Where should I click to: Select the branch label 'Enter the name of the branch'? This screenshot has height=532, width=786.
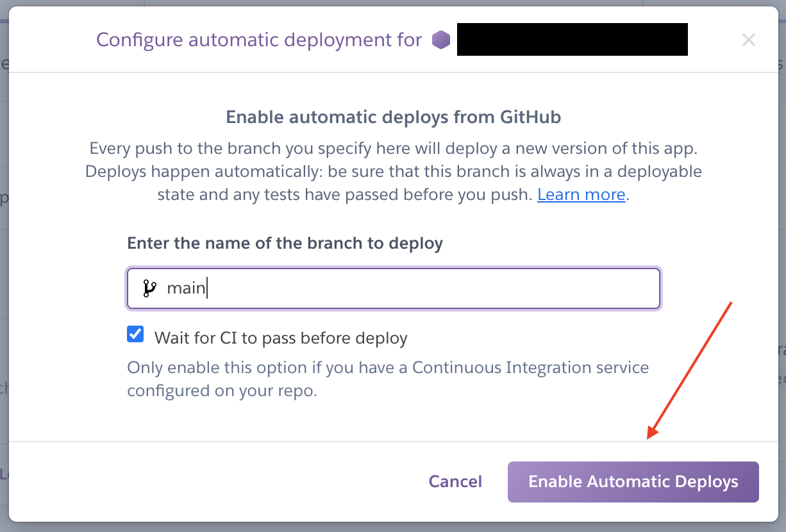[285, 243]
